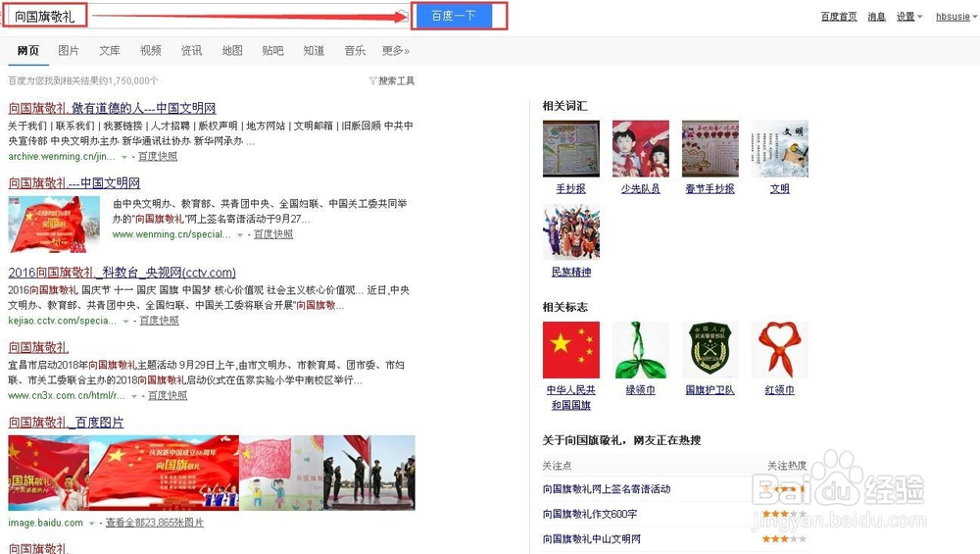Screen dimensions: 980x554
Task: Open 百度快照 for www.wenming.cn result
Action: click(273, 233)
